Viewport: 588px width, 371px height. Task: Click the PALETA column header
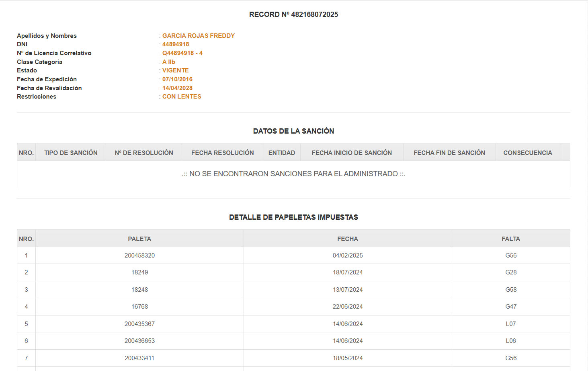coord(139,239)
